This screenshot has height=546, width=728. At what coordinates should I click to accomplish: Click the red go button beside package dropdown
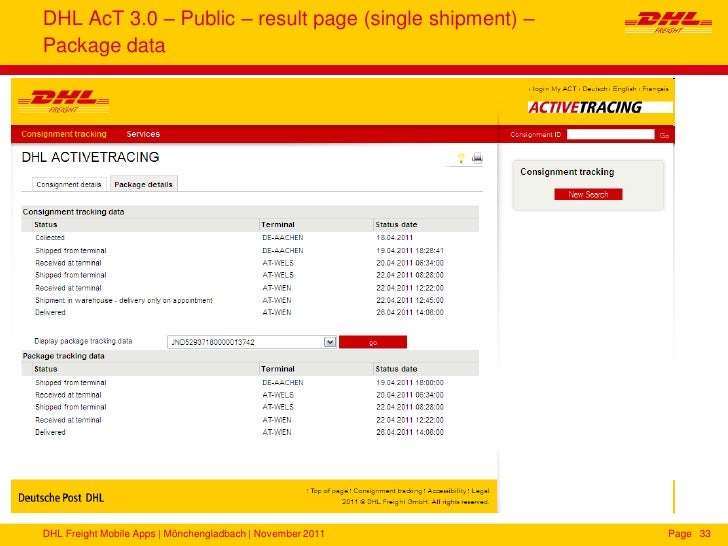[x=373, y=342]
